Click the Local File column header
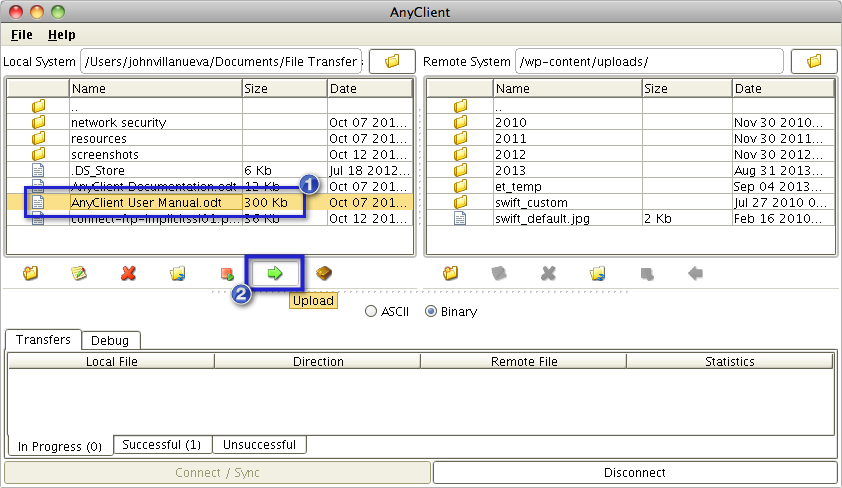The width and height of the screenshot is (842, 488). [112, 361]
